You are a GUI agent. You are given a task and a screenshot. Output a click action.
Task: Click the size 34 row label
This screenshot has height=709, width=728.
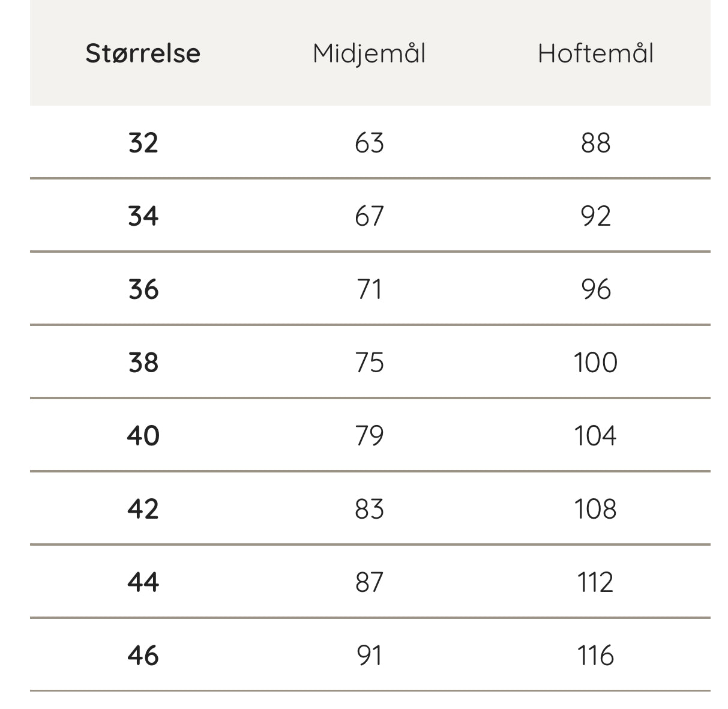[143, 216]
